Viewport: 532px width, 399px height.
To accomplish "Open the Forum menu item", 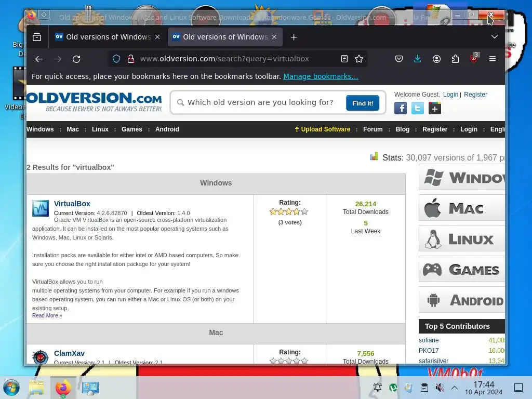I will (373, 129).
